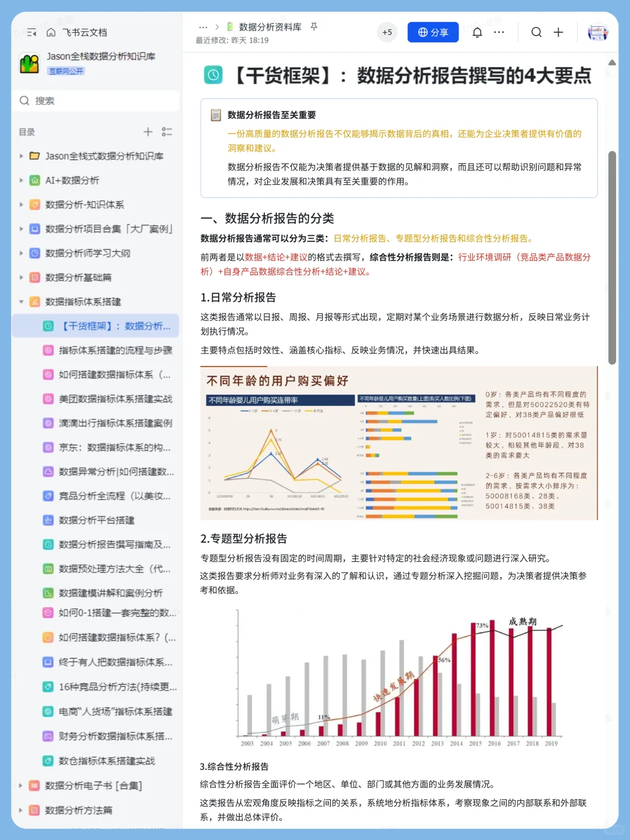
Task: Open 指标体系搭建的流程与步骤 page
Action: (115, 350)
